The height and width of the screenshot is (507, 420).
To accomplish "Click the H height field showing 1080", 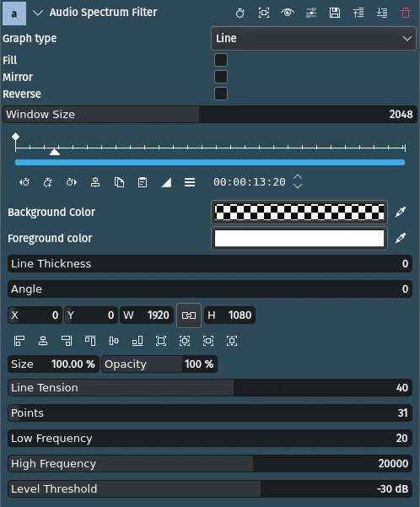I will (229, 316).
